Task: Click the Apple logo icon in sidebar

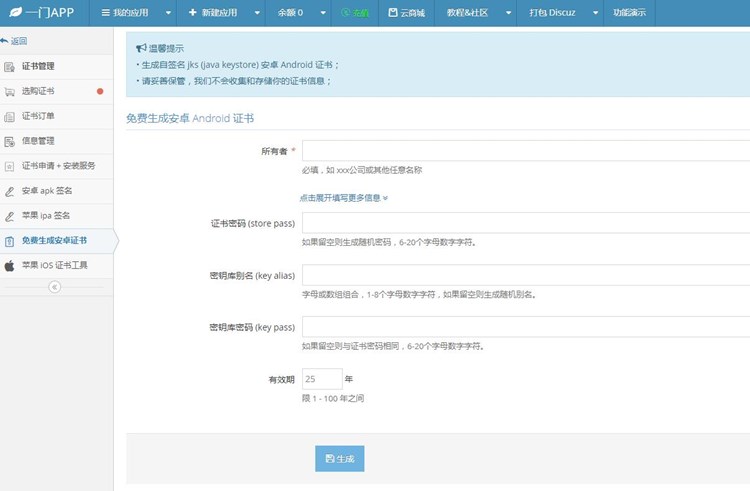Action: coord(10,266)
